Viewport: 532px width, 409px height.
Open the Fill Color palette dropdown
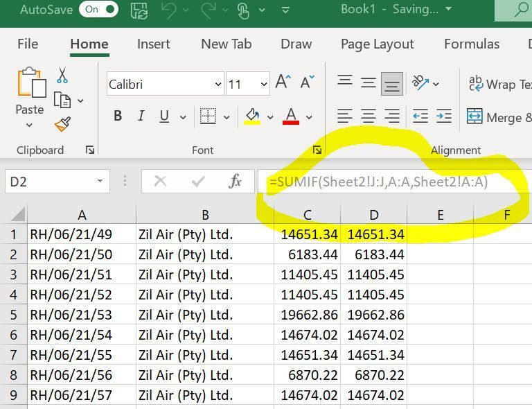coord(270,117)
